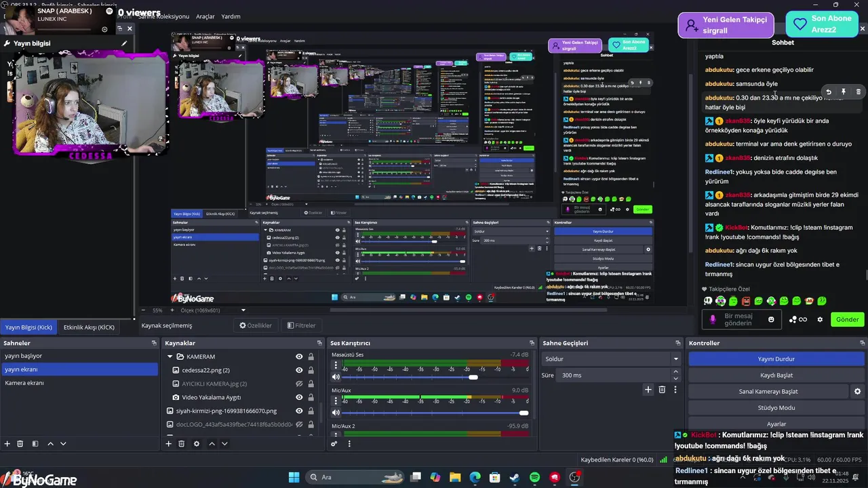868x488 pixels.
Task: Click Yayını Durdur button
Action: [x=776, y=359]
